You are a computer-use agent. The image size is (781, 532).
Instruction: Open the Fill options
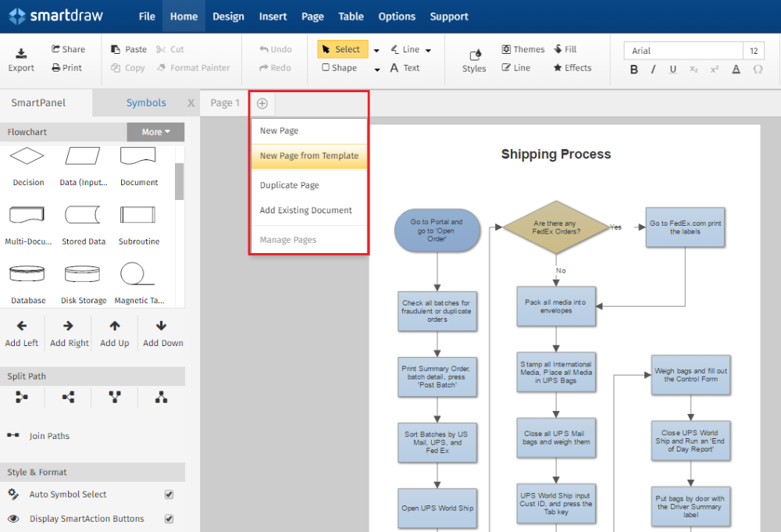565,49
